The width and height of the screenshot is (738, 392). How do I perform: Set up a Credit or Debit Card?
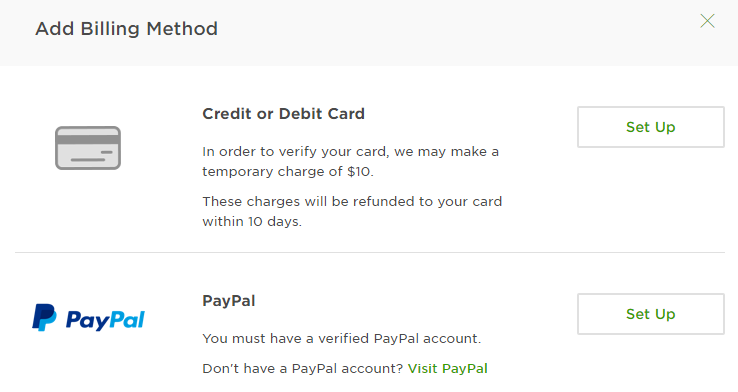[x=650, y=127]
